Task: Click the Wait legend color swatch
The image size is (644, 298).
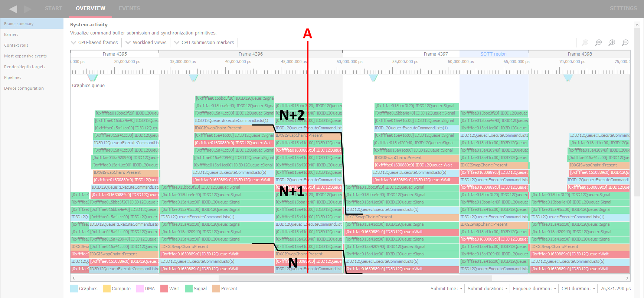Action: click(x=164, y=288)
